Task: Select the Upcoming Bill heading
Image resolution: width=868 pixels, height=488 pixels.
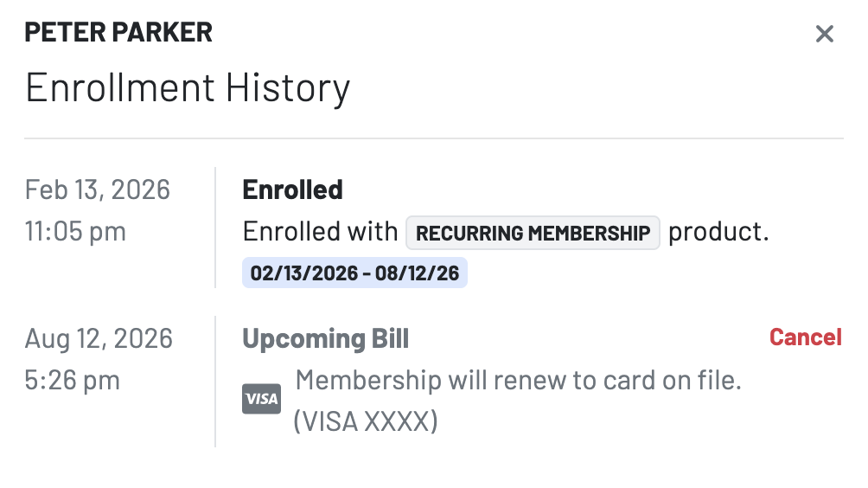Action: click(325, 338)
